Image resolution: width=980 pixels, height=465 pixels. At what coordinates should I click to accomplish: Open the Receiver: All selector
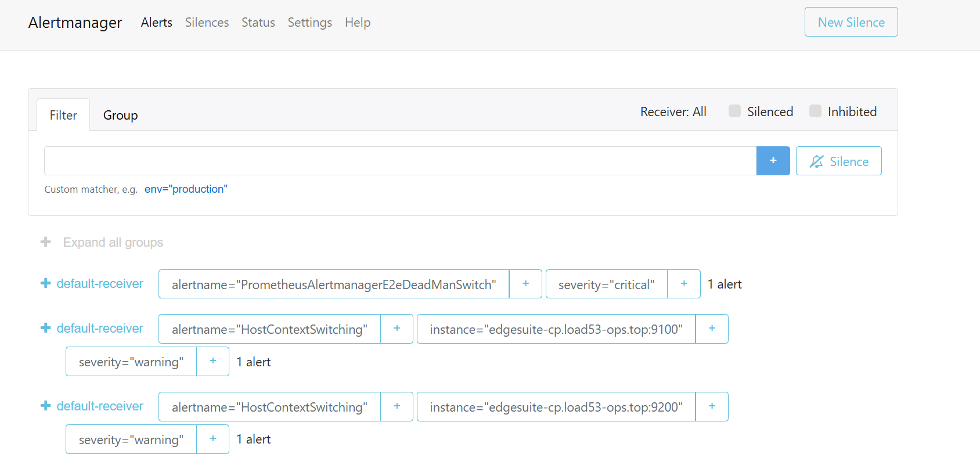tap(673, 111)
